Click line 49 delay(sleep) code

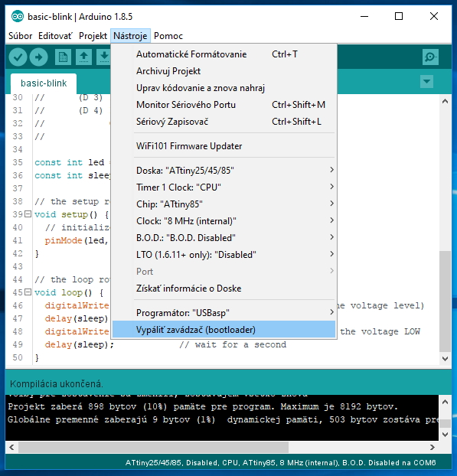tap(80, 344)
